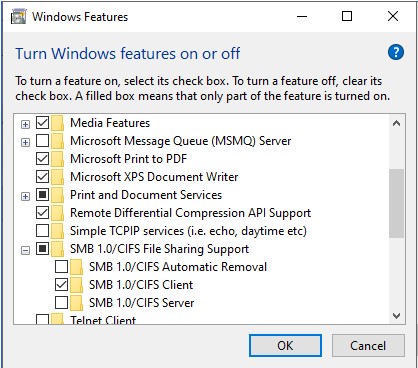Click the Print and Document Services folder icon
The height and width of the screenshot is (368, 418).
[57, 195]
